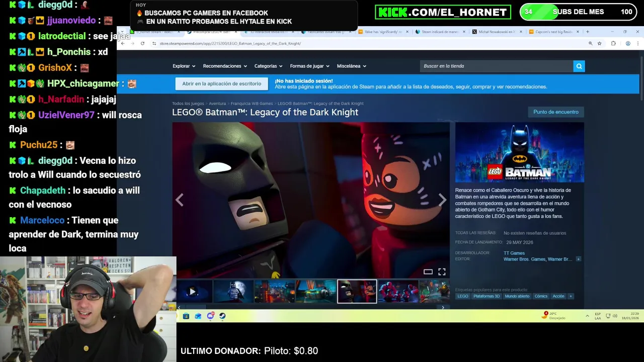The width and height of the screenshot is (644, 362).
Task: Select the red robots screenshot thumbnail
Action: click(398, 292)
